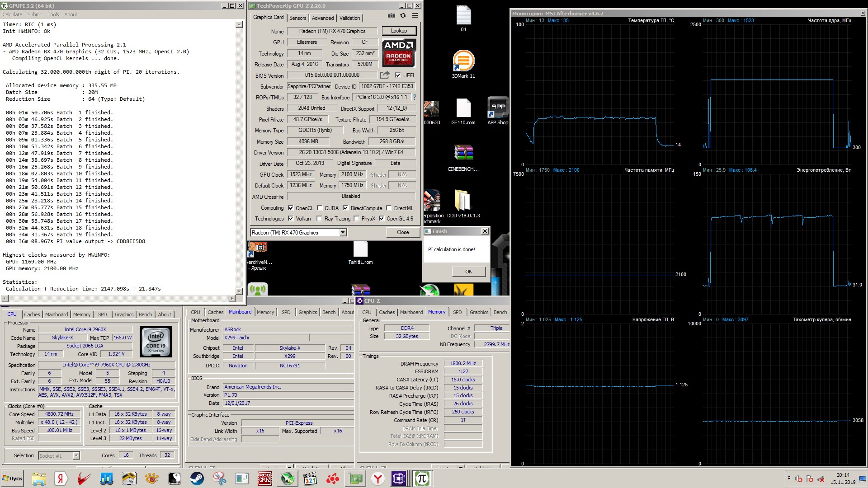Open the Radeon RX 470 GPU selector dropdown

click(x=343, y=233)
